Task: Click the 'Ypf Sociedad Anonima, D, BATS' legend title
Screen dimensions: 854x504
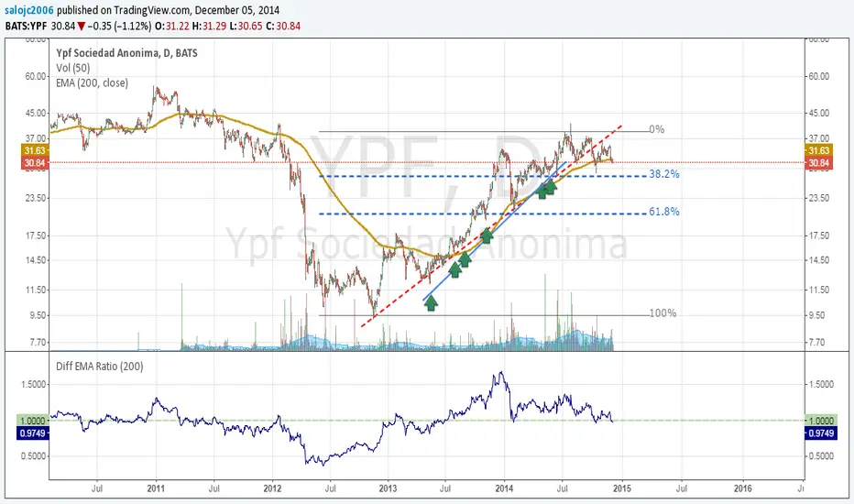Action: (x=126, y=53)
